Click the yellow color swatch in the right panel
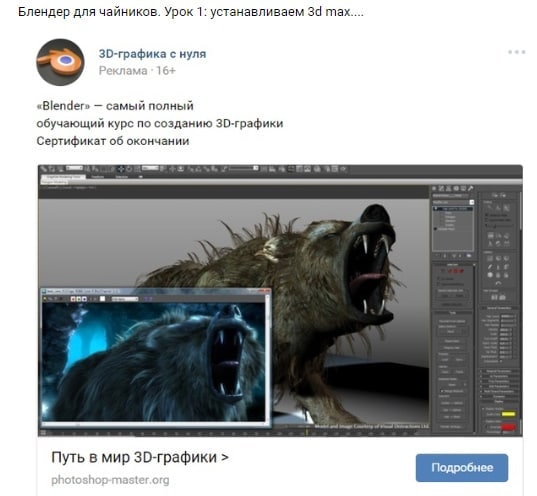Screen dimensions: 537x496 point(508,414)
